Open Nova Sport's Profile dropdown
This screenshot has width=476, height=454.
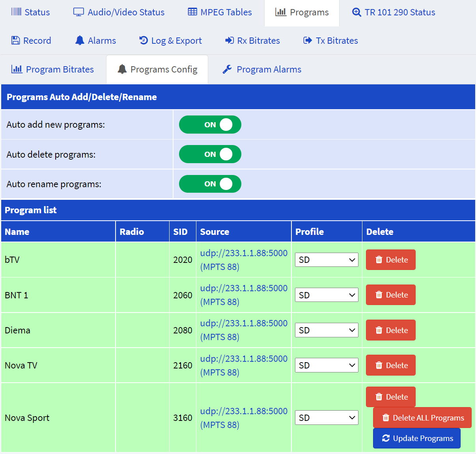click(x=327, y=418)
